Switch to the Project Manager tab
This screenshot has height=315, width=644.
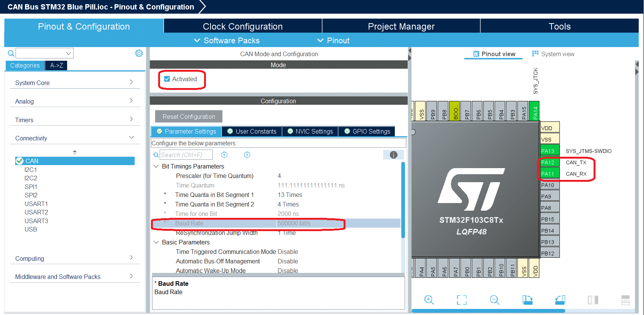[x=401, y=26]
